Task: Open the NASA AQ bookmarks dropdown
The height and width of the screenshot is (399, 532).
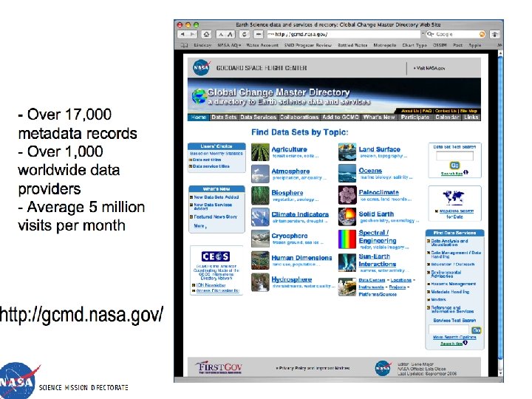Action: tap(229, 45)
